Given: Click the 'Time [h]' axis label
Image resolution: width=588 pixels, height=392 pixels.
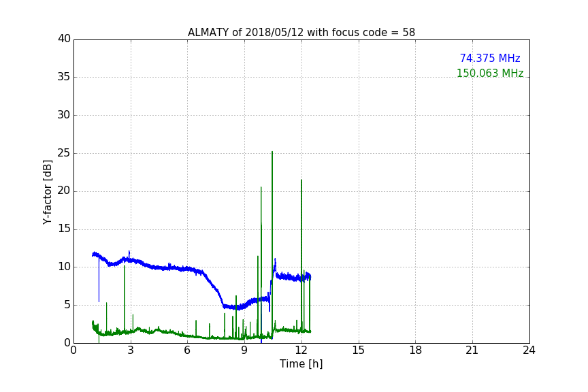Looking at the screenshot, I should point(301,363).
